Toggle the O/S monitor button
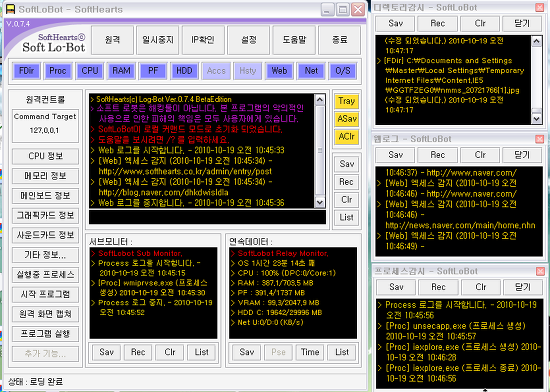The width and height of the screenshot is (550, 392). coord(343,71)
